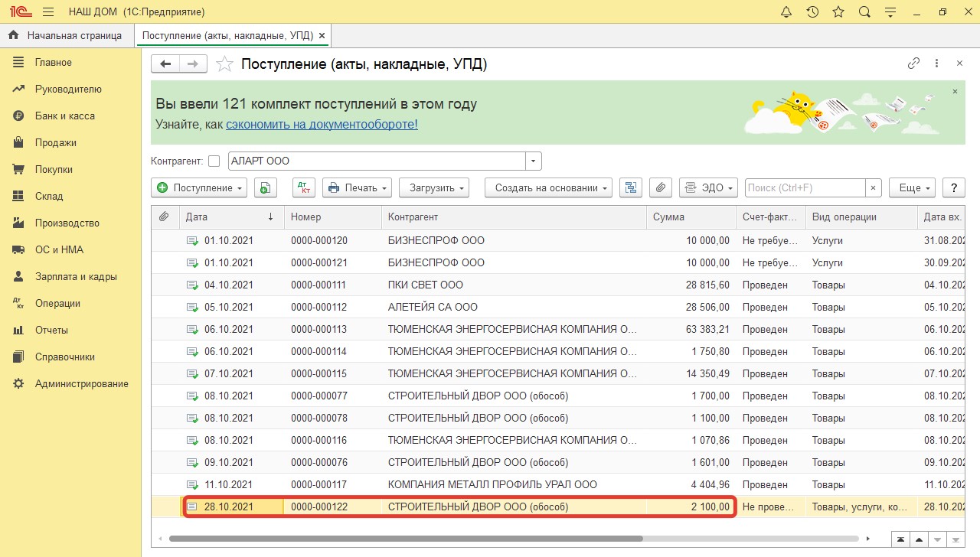Open the 1C main menu hamburger icon

(48, 12)
